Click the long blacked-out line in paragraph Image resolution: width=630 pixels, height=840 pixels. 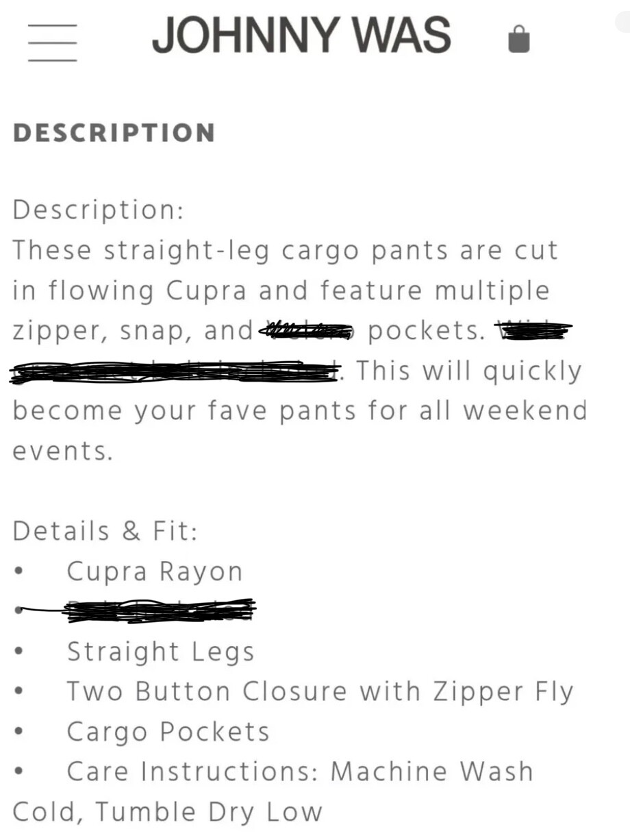click(175, 372)
